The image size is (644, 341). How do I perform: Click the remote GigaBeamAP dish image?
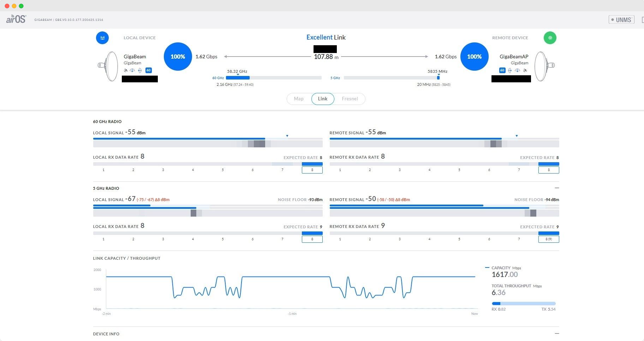point(544,66)
